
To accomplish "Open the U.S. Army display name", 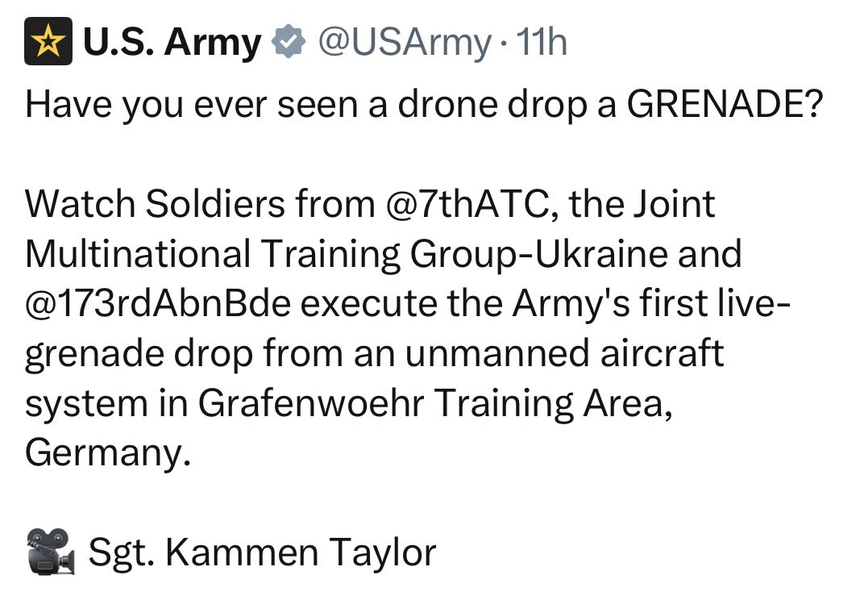I will [x=172, y=43].
